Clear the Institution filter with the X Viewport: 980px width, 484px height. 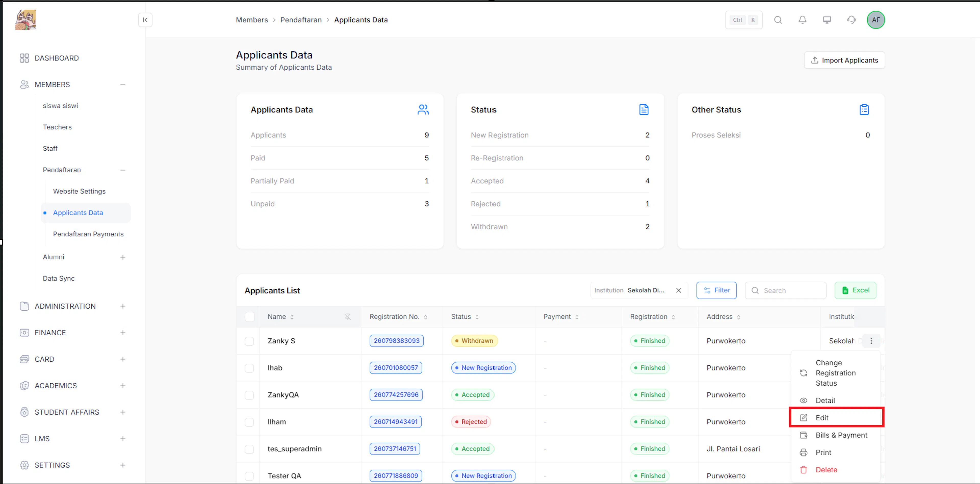(x=678, y=290)
